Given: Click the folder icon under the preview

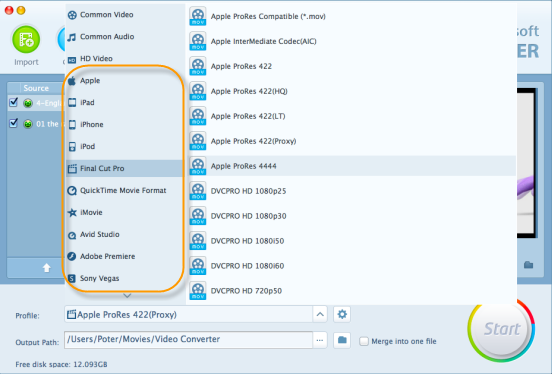Looking at the screenshot, I should coord(528,264).
